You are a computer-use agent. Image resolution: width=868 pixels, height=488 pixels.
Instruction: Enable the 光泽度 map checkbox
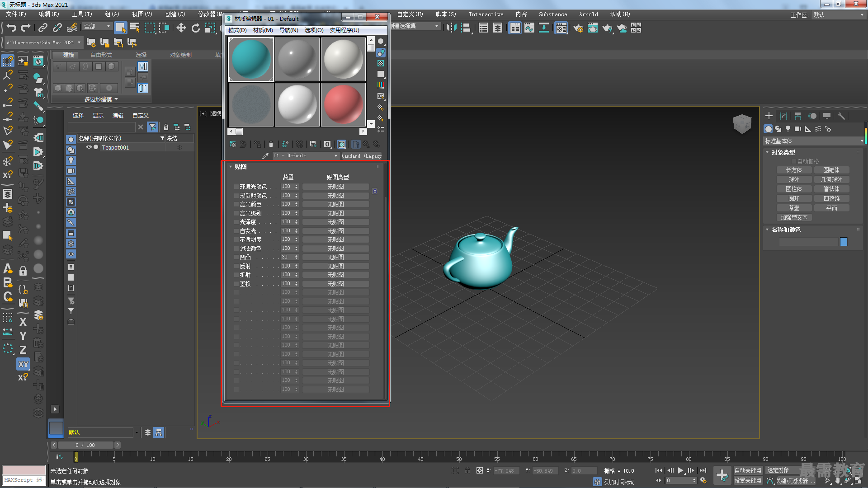(236, 222)
